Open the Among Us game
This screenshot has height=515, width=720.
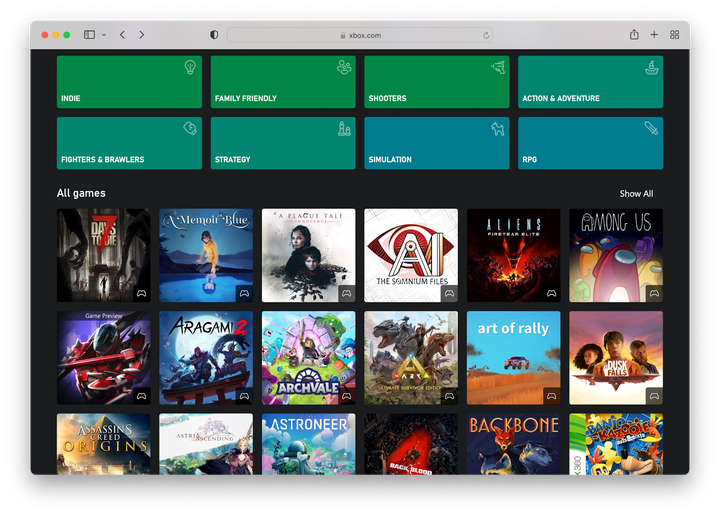pos(616,255)
